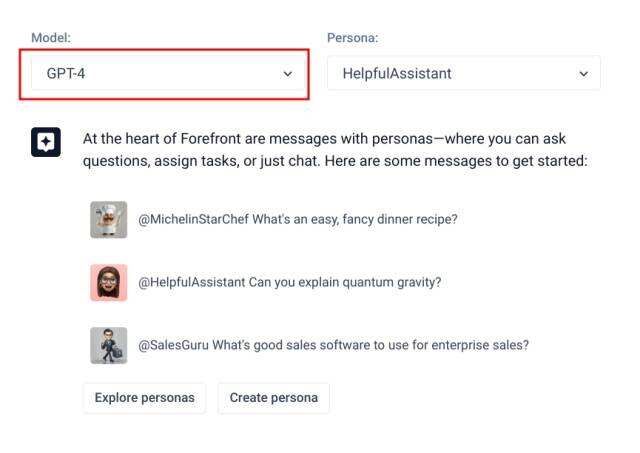Click the @HelpfulAssistant mention in suggestions
Viewport: 640px width, 453px height.
pos(192,282)
